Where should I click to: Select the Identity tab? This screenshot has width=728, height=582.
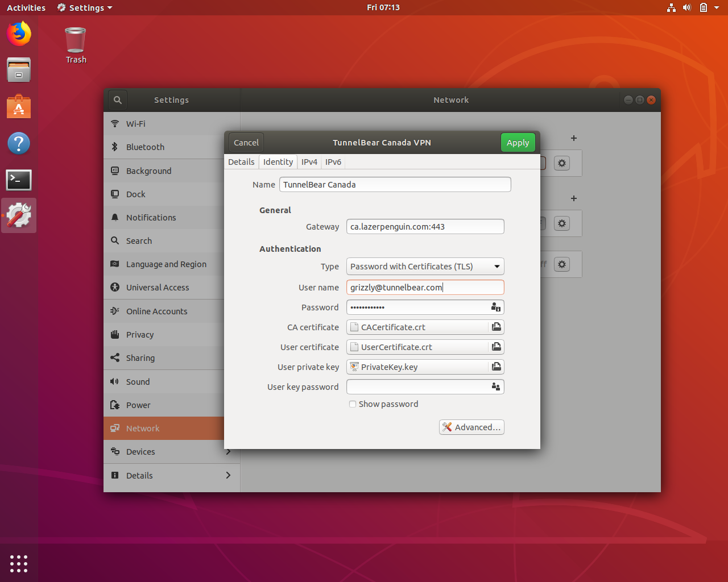coord(278,162)
